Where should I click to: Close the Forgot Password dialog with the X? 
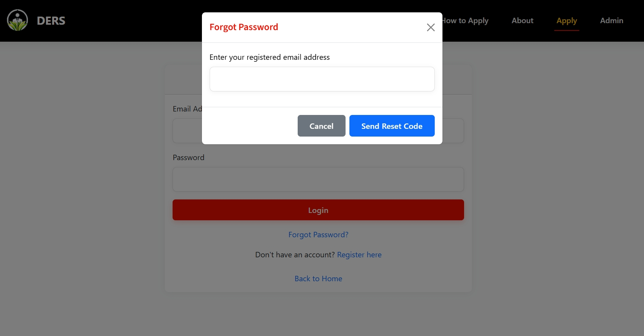430,27
